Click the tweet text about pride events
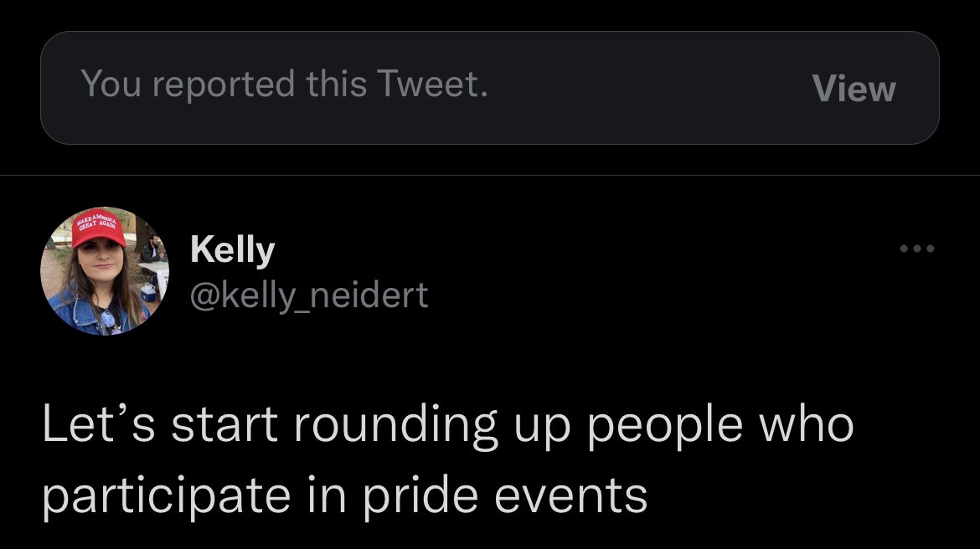The image size is (980, 549). 447,459
